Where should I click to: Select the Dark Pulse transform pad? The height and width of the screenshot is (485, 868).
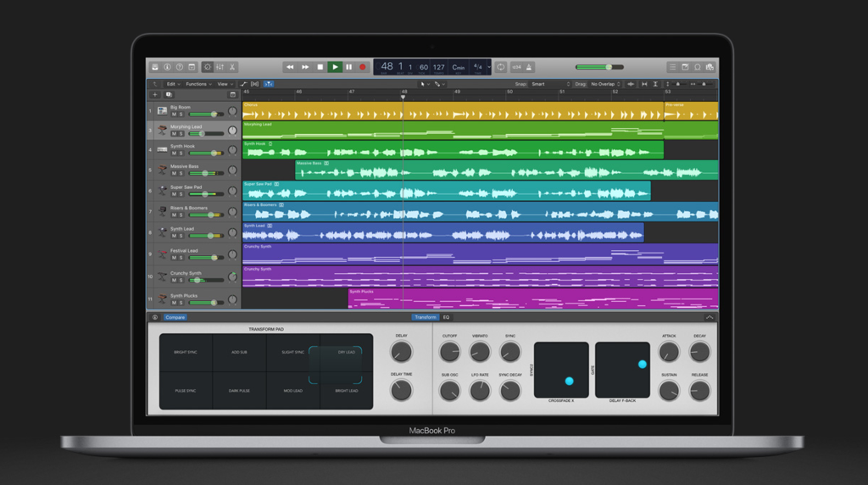(x=239, y=391)
